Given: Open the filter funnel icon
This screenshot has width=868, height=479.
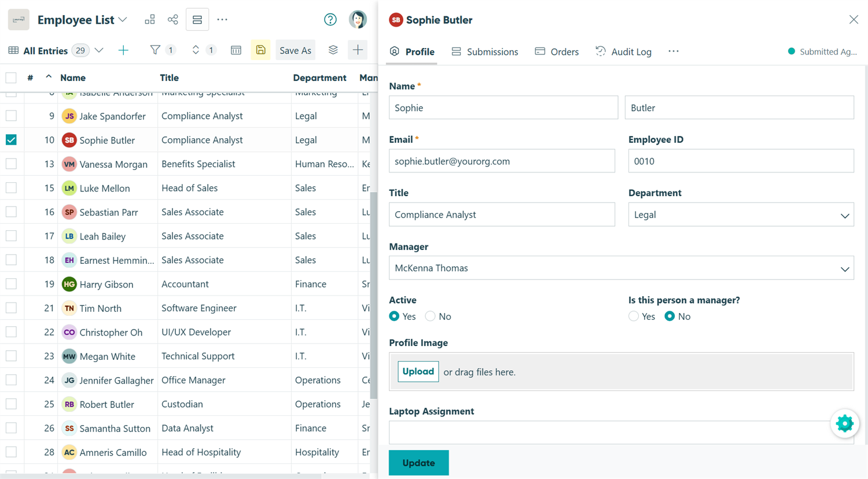Looking at the screenshot, I should pos(155,50).
